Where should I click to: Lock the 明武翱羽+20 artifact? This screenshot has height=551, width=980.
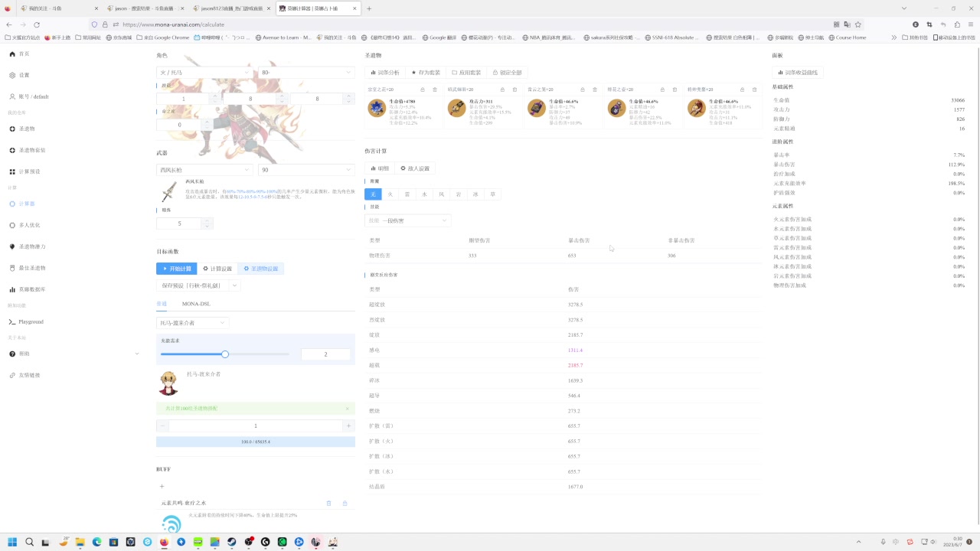[x=502, y=90]
